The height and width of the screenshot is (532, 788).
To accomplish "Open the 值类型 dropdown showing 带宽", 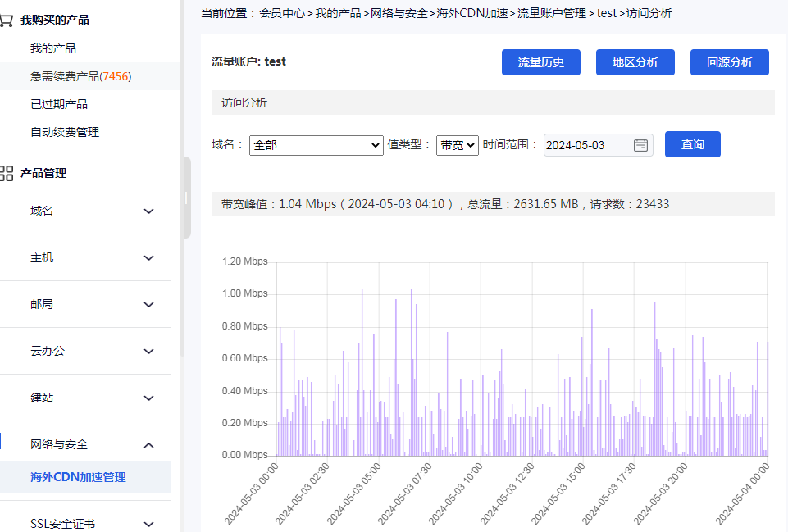I will (457, 145).
